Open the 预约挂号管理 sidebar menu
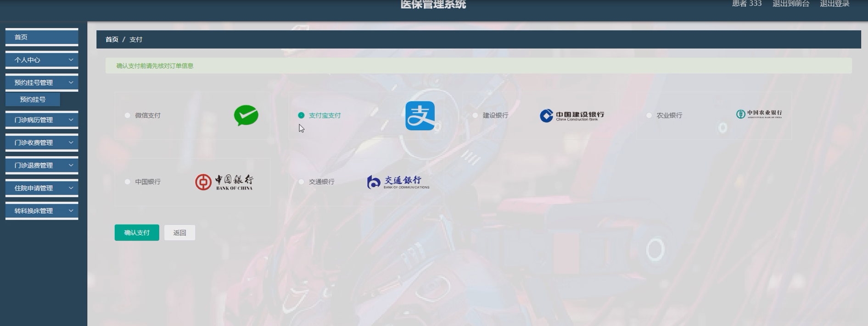Screen dimensions: 868x326 tap(42, 83)
